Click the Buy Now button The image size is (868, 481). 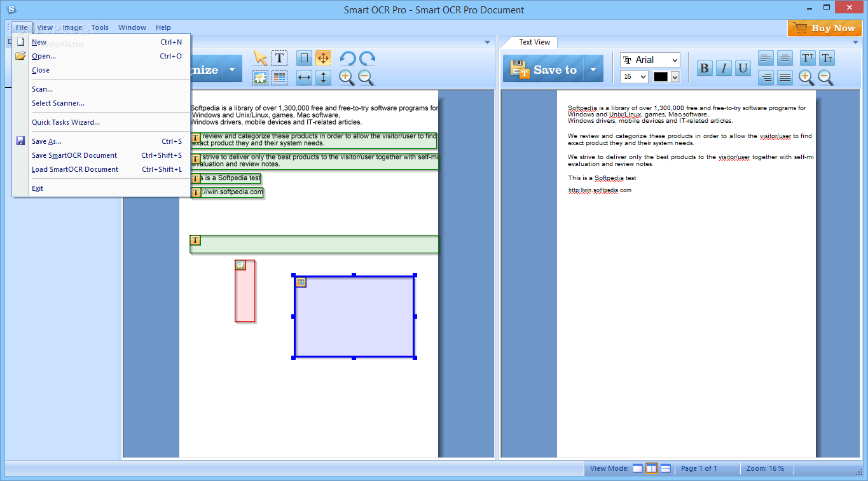(825, 27)
